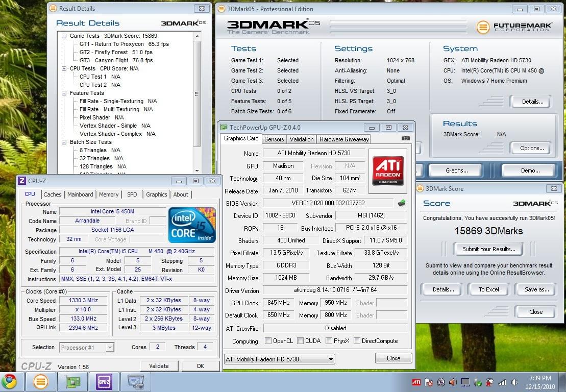Click the Result Details title bar icon
The width and height of the screenshot is (566, 392).
click(x=53, y=8)
